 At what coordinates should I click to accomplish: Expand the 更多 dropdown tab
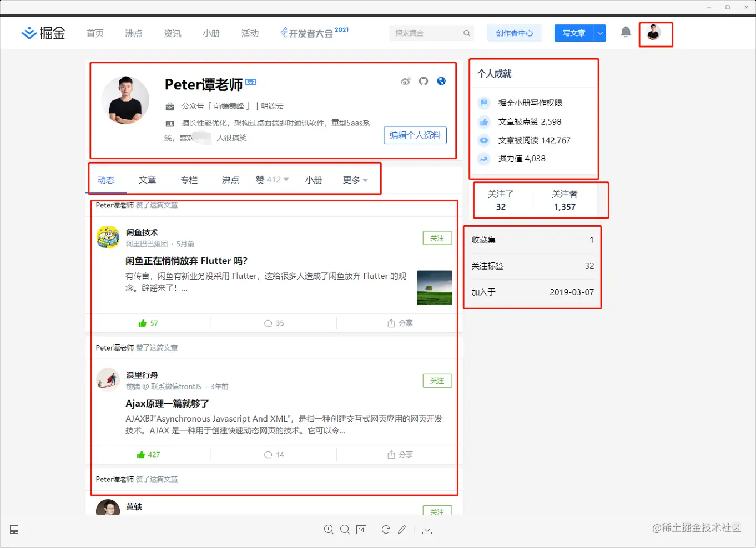(355, 180)
